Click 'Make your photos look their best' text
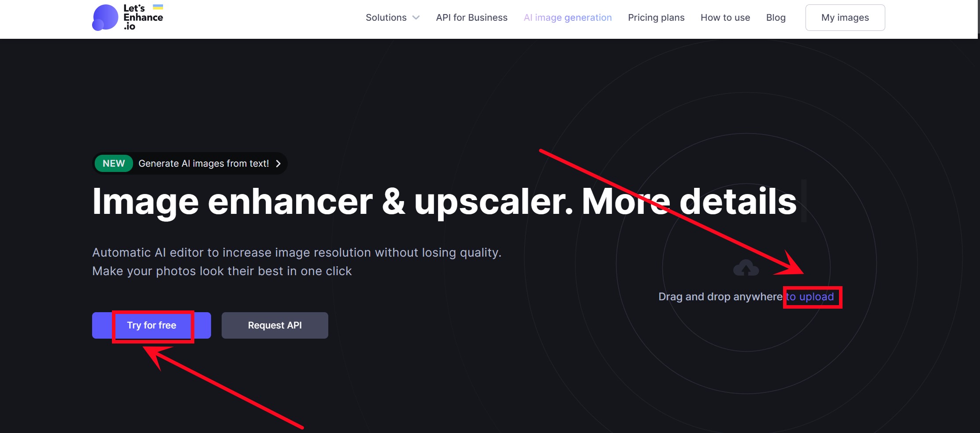The width and height of the screenshot is (980, 433). 222,271
